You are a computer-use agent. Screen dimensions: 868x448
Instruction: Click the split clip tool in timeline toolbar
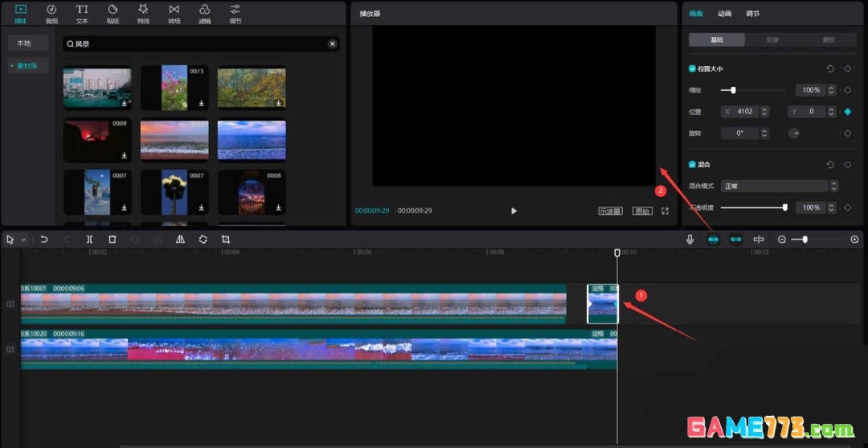89,240
